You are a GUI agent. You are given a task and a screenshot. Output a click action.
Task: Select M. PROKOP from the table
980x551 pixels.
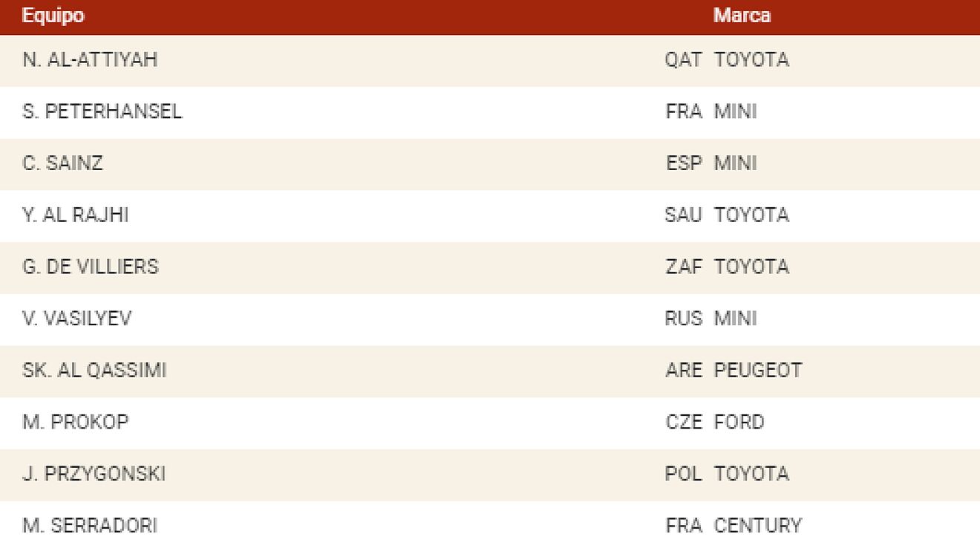tap(75, 422)
